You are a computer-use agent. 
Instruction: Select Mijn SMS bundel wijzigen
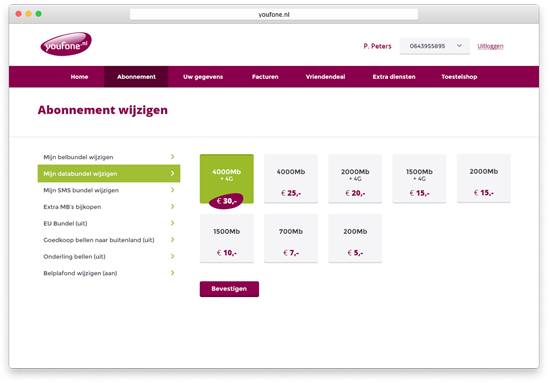coord(109,190)
